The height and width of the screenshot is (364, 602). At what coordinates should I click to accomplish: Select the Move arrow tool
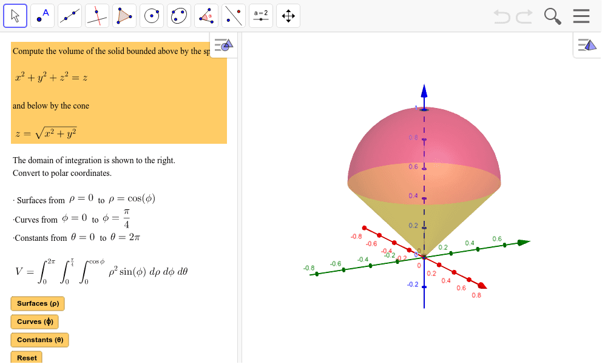click(x=15, y=16)
